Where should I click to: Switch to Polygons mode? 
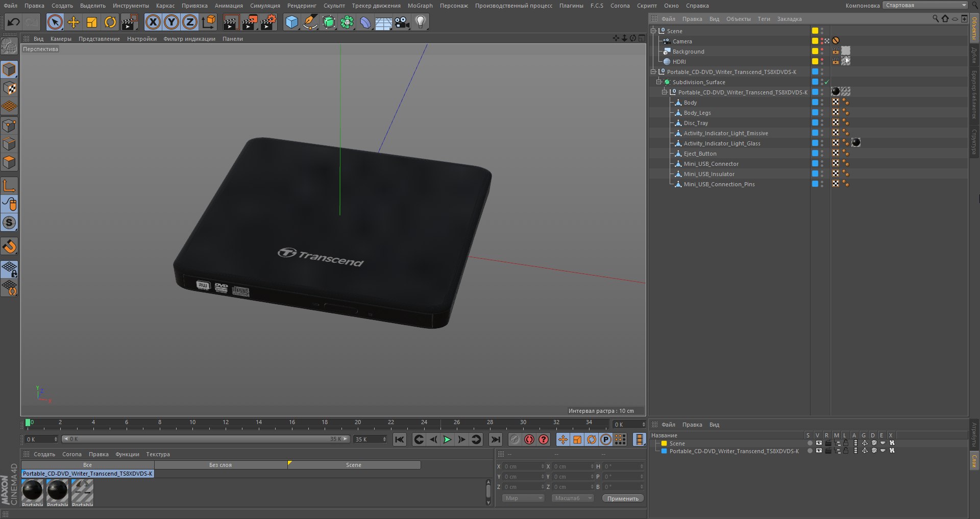[x=9, y=162]
